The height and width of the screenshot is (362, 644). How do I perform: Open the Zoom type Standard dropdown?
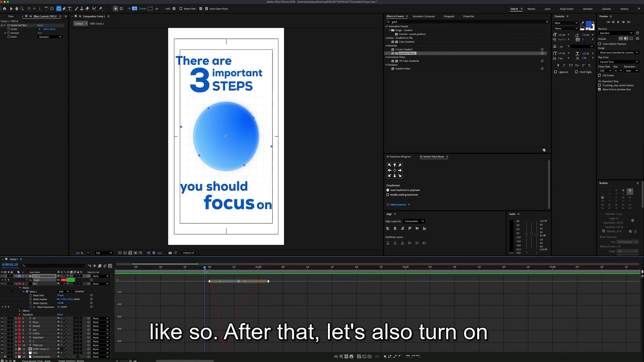(x=50, y=37)
